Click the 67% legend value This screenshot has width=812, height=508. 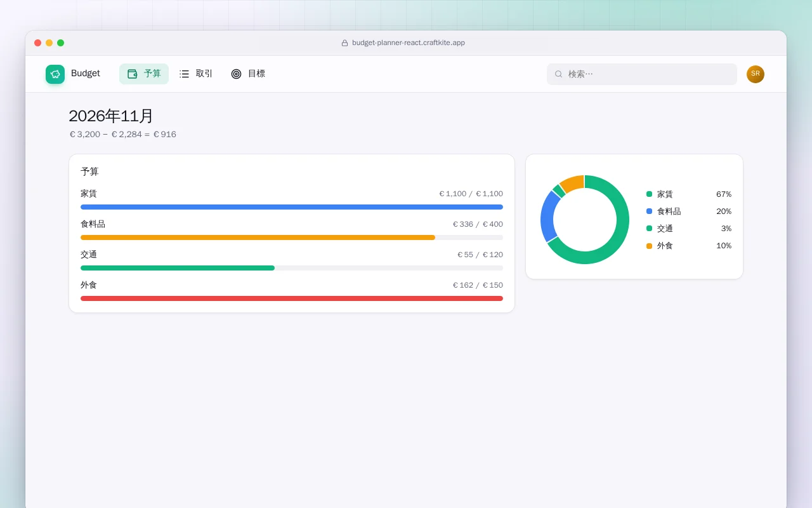[x=724, y=194]
